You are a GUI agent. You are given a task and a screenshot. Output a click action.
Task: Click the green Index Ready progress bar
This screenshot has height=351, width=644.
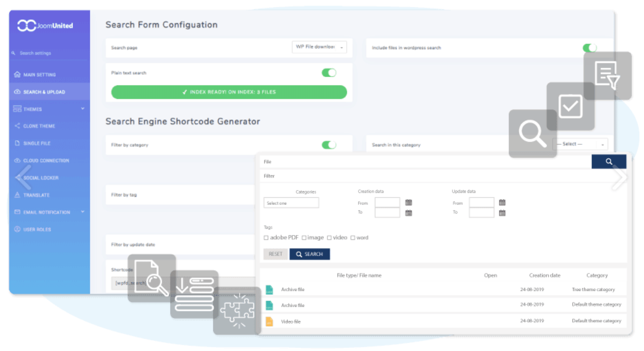[x=229, y=92]
